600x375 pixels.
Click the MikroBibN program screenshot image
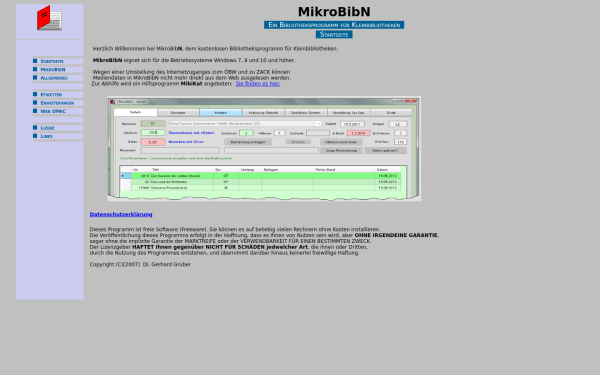(x=264, y=148)
